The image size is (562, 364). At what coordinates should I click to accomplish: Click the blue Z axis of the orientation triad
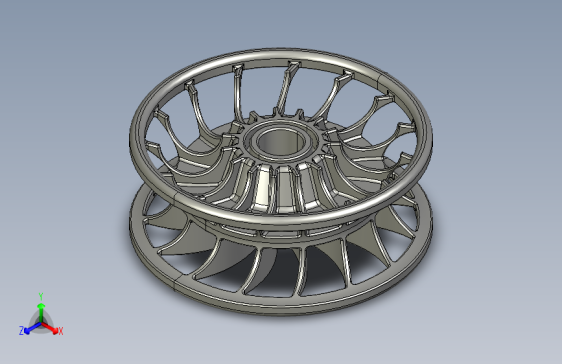tap(33, 327)
